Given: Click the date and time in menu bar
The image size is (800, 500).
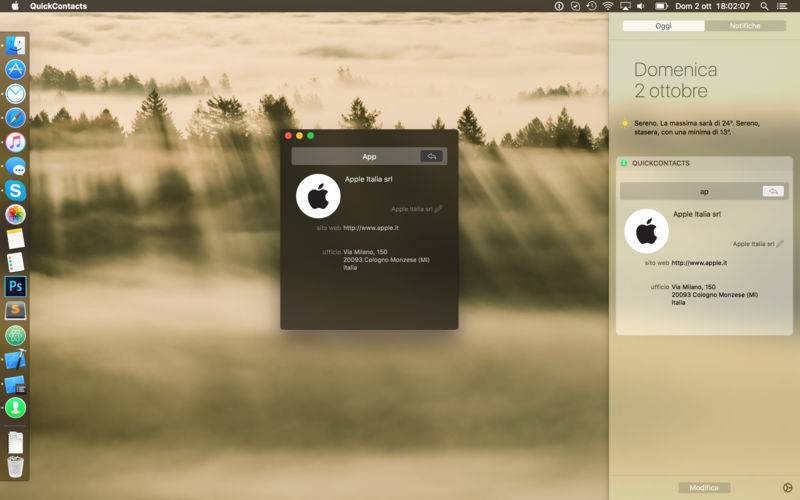Looking at the screenshot, I should (712, 6).
